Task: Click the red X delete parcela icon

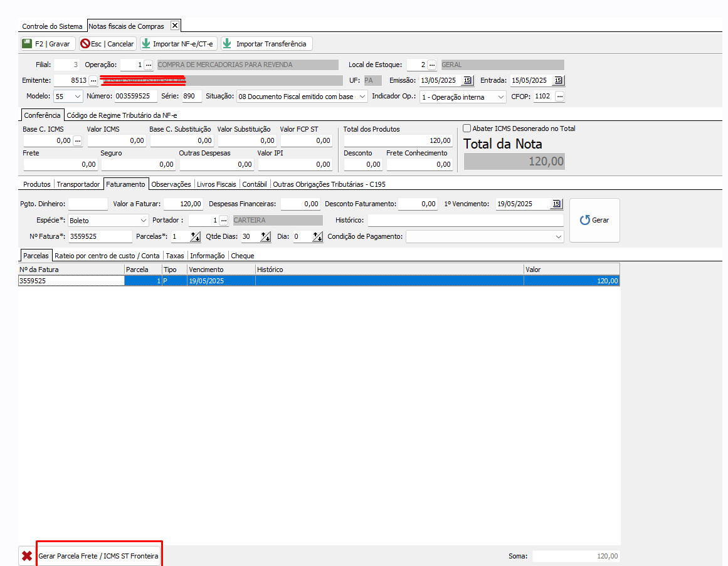Action: (x=27, y=556)
